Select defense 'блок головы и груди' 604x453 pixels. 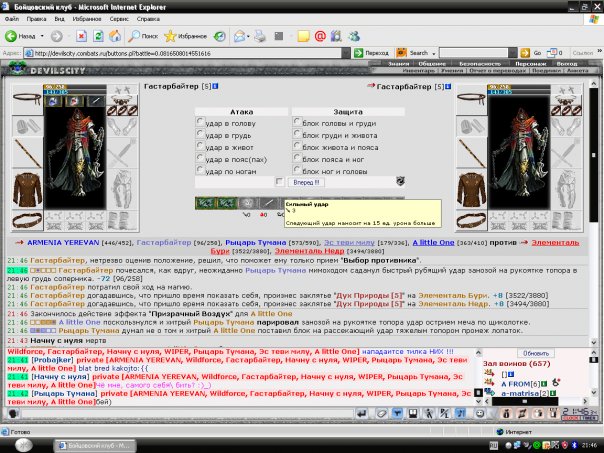[x=297, y=122]
